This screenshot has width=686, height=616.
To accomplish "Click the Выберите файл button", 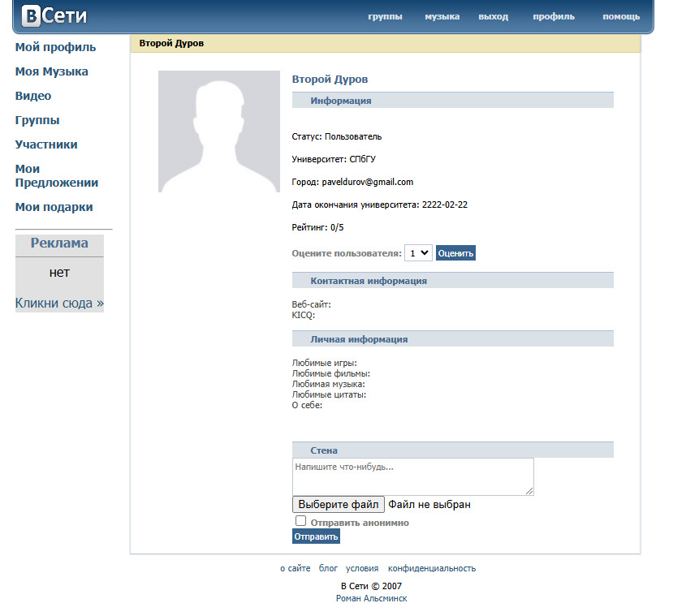I will pyautogui.click(x=339, y=505).
